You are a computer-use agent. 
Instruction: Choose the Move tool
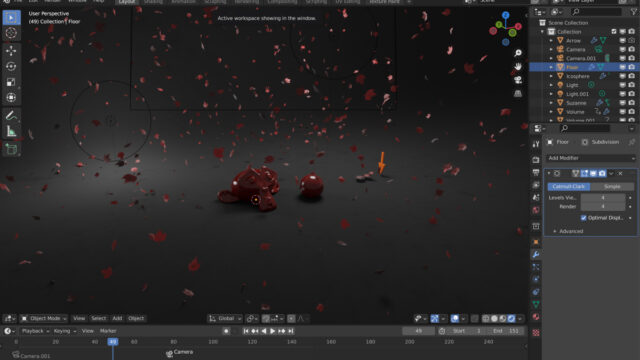pyautogui.click(x=11, y=51)
